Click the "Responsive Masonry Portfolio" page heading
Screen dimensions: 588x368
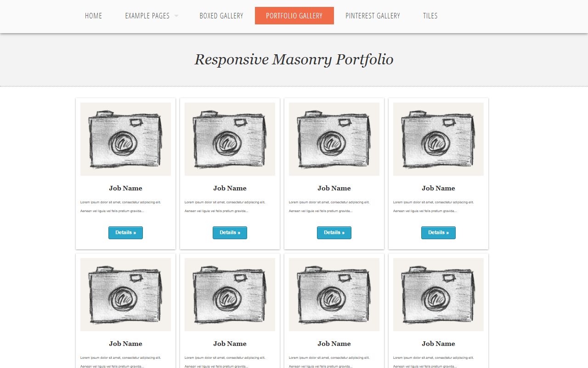pyautogui.click(x=294, y=60)
